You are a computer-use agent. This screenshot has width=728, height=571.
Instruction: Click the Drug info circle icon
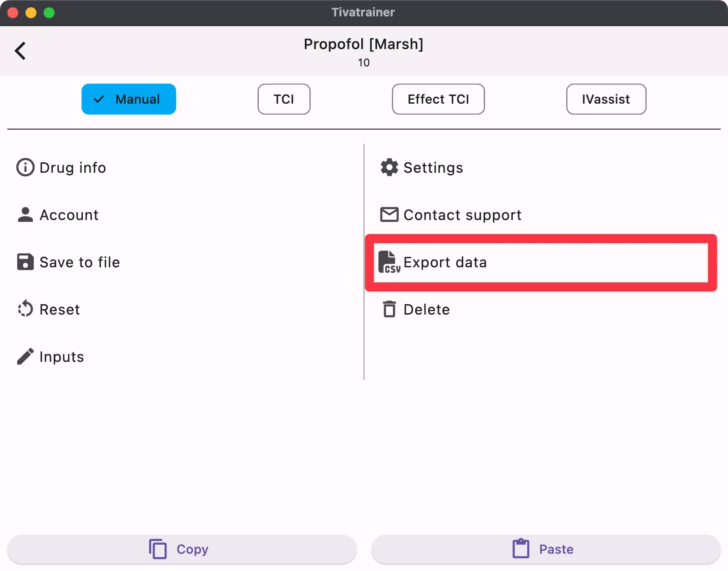coord(25,167)
